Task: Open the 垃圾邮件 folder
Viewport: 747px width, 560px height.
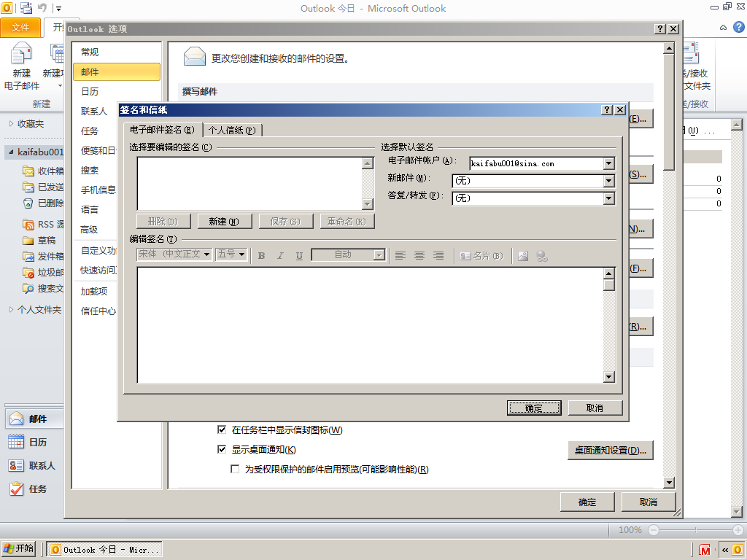Action: [44, 273]
